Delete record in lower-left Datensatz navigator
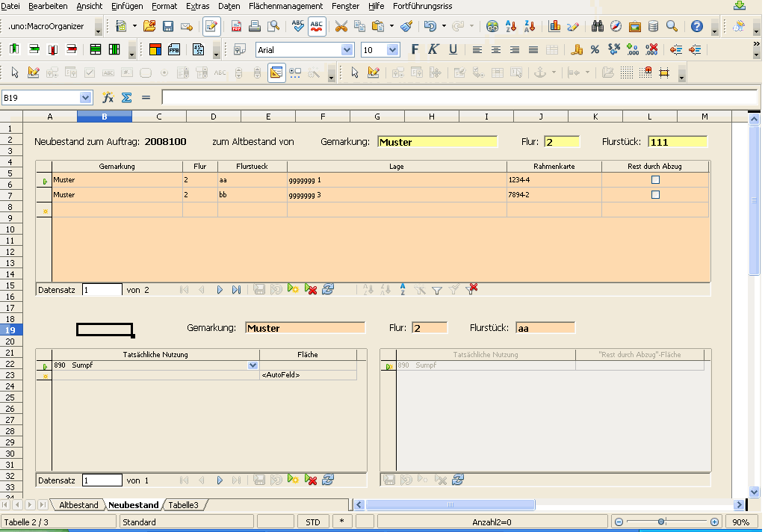This screenshot has height=532, width=765. [x=310, y=480]
